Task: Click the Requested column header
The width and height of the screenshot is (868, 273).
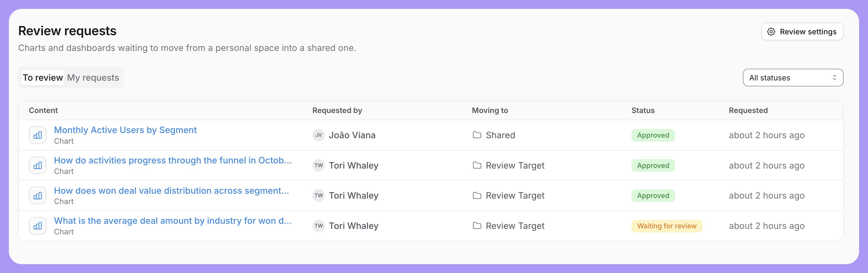Action: click(748, 110)
